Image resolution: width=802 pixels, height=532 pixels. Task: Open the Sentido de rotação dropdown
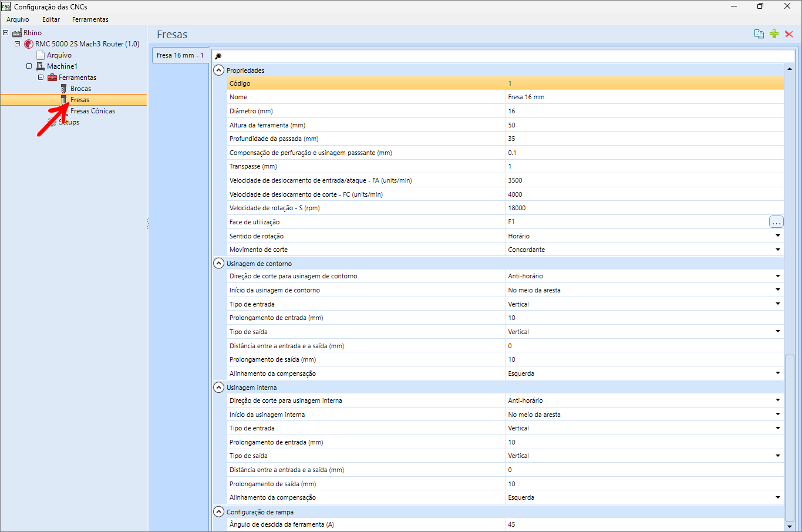[777, 236]
